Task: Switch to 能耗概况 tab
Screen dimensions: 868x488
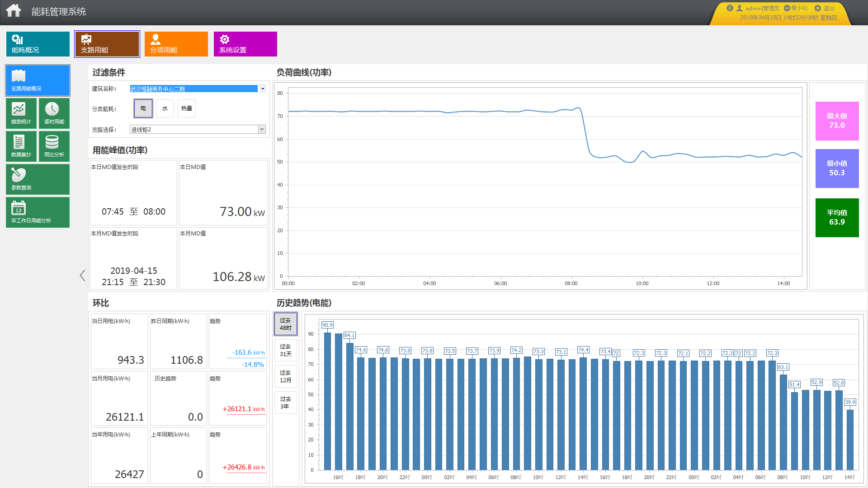Action: 38,44
